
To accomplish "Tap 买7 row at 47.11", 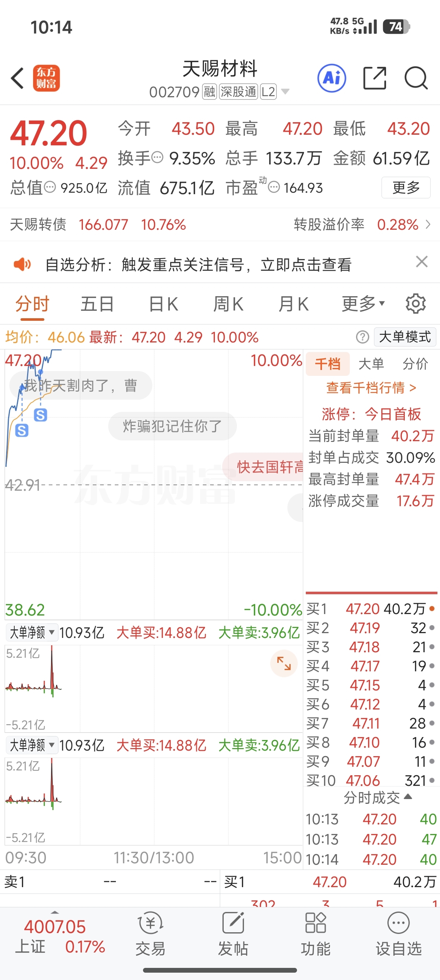I will click(x=371, y=723).
